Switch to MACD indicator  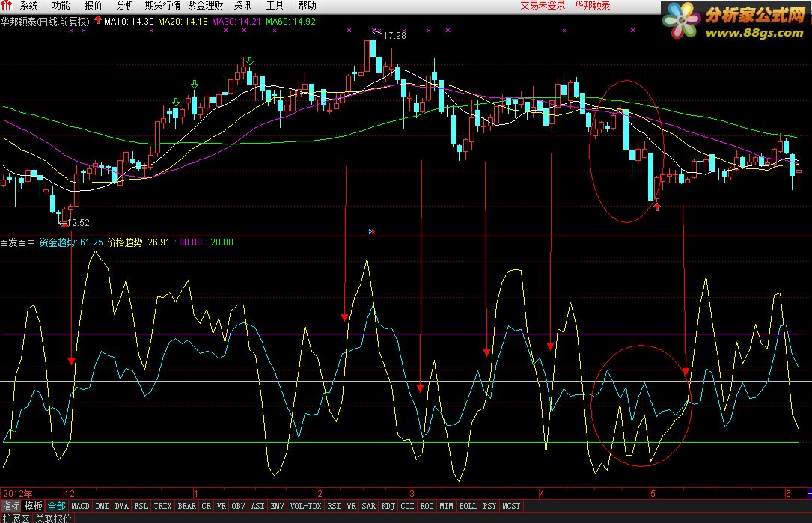pyautogui.click(x=80, y=506)
